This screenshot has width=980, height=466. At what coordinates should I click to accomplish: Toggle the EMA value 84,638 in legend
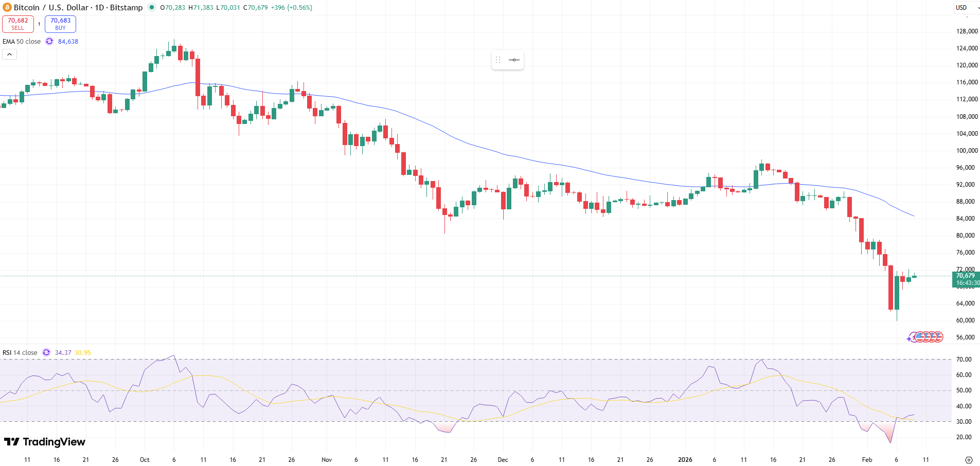(67, 41)
